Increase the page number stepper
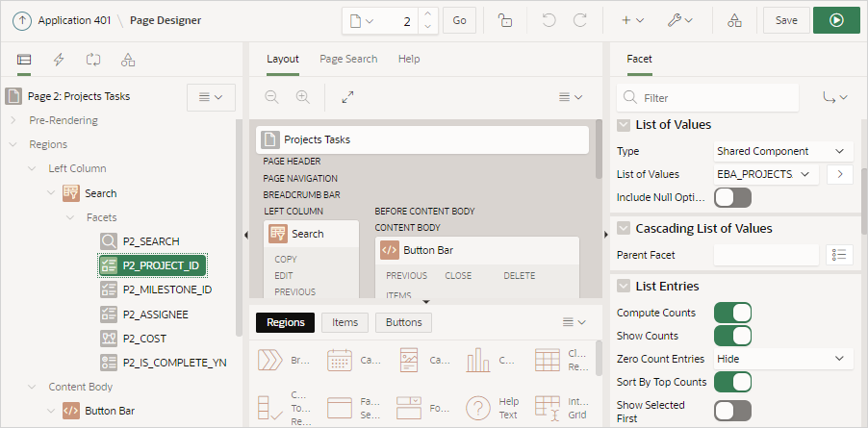The width and height of the screenshot is (868, 428). point(427,15)
